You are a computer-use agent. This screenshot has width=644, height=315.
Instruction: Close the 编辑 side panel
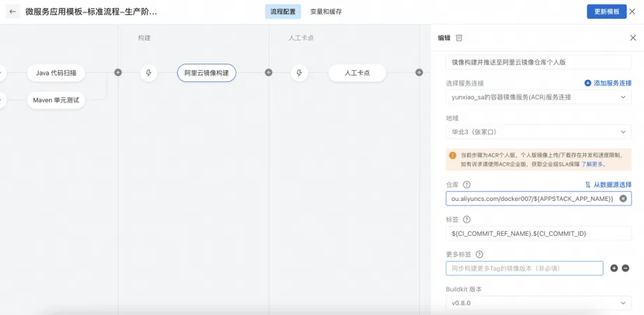pyautogui.click(x=633, y=38)
